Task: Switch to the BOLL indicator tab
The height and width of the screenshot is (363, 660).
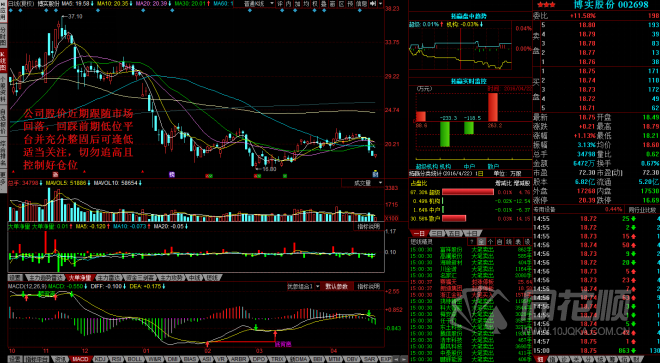Action: pos(134,359)
